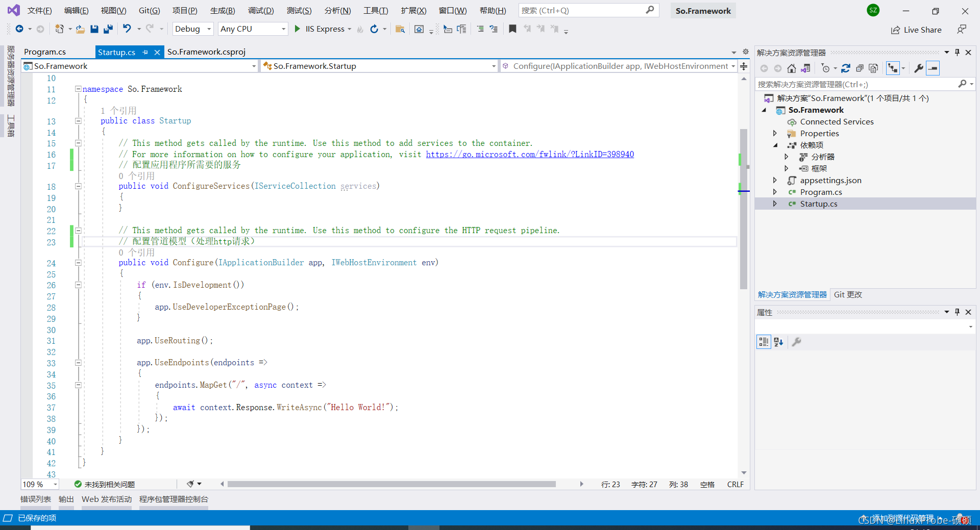Viewport: 980px width, 530px height.
Task: Open the 调试(D) Debug menu
Action: click(x=261, y=10)
